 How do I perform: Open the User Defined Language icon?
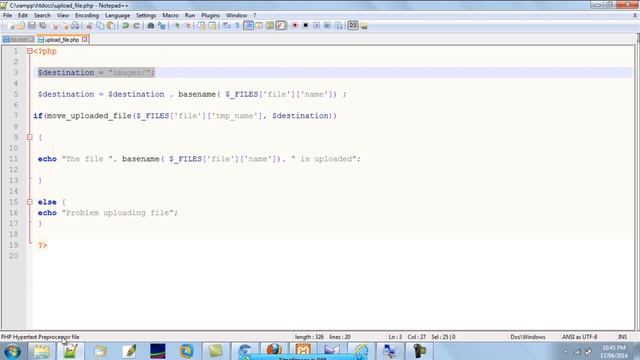(259, 26)
